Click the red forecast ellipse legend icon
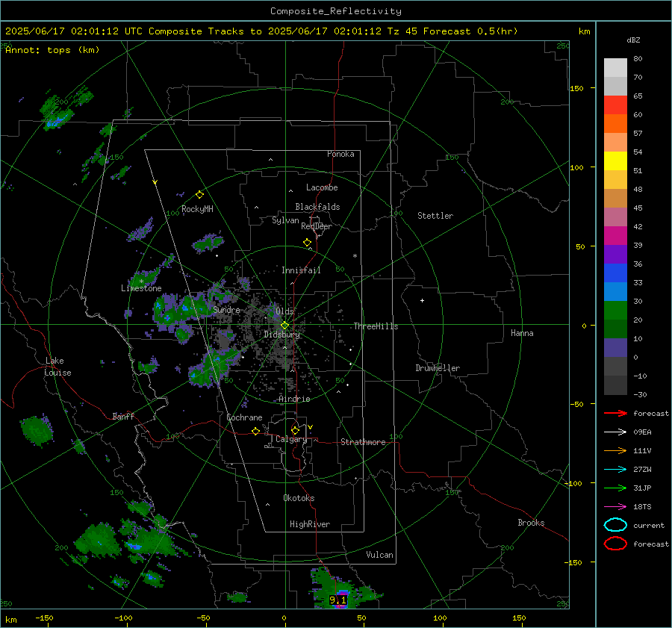This screenshot has width=672, height=628. [x=615, y=544]
